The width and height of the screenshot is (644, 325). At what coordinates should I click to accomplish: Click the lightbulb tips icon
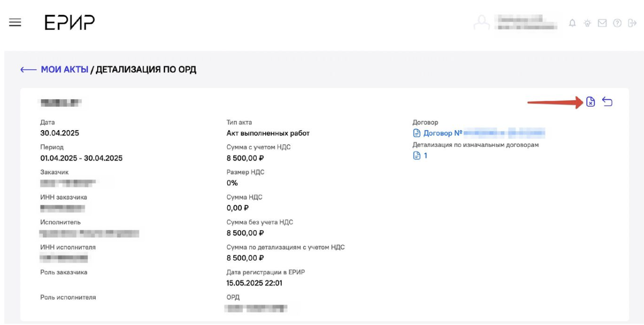tap(587, 23)
